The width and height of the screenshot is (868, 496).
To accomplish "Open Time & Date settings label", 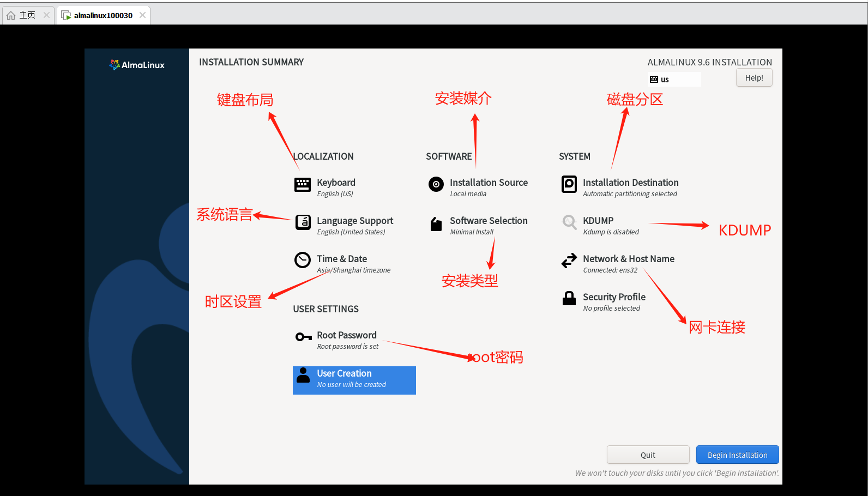I will pos(342,259).
